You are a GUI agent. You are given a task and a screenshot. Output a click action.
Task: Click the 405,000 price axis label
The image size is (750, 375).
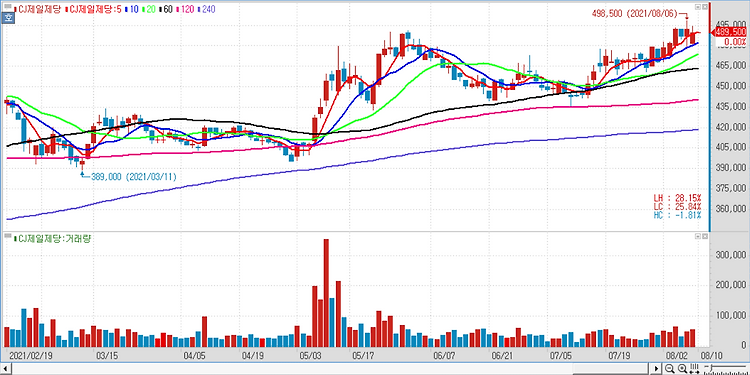click(x=730, y=147)
